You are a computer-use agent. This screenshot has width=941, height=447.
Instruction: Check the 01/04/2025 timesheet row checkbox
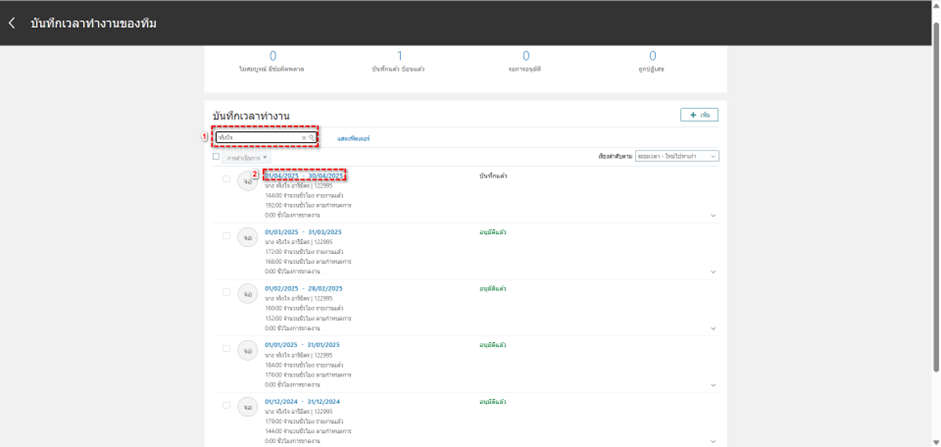226,180
